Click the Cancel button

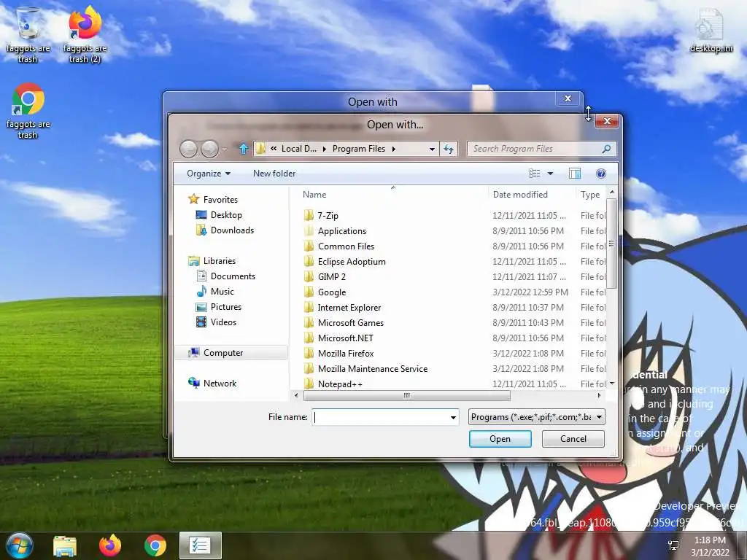point(573,438)
